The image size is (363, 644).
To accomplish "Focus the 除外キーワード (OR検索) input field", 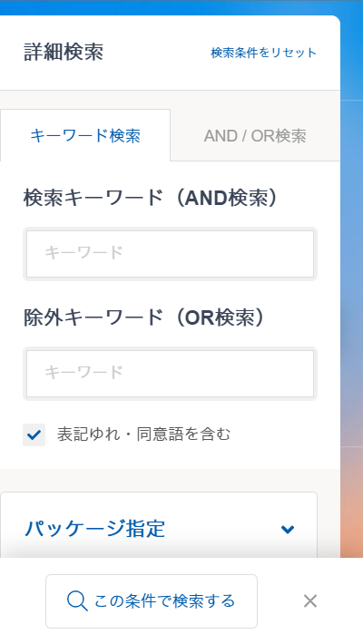I will click(171, 374).
